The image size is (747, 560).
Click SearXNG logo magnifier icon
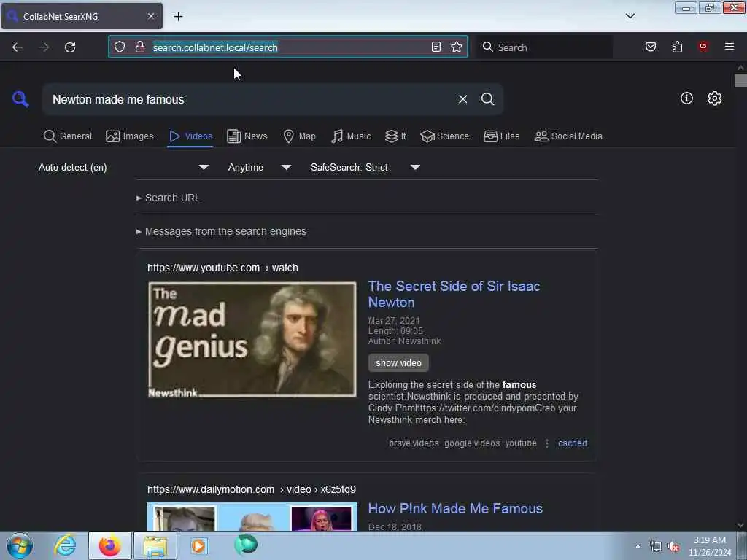pyautogui.click(x=20, y=99)
